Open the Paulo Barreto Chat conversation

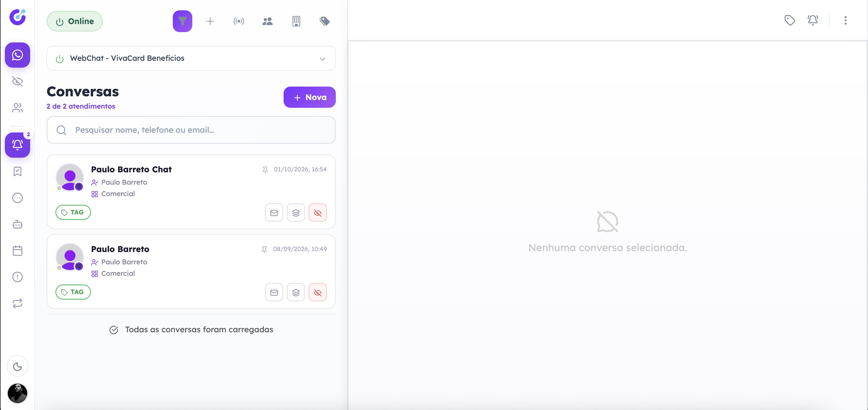point(191,192)
